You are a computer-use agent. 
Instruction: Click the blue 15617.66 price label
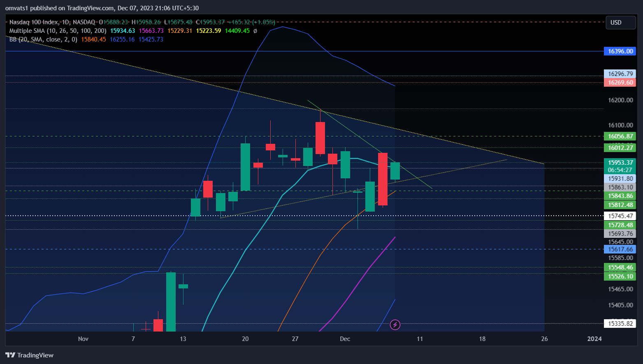pyautogui.click(x=620, y=249)
